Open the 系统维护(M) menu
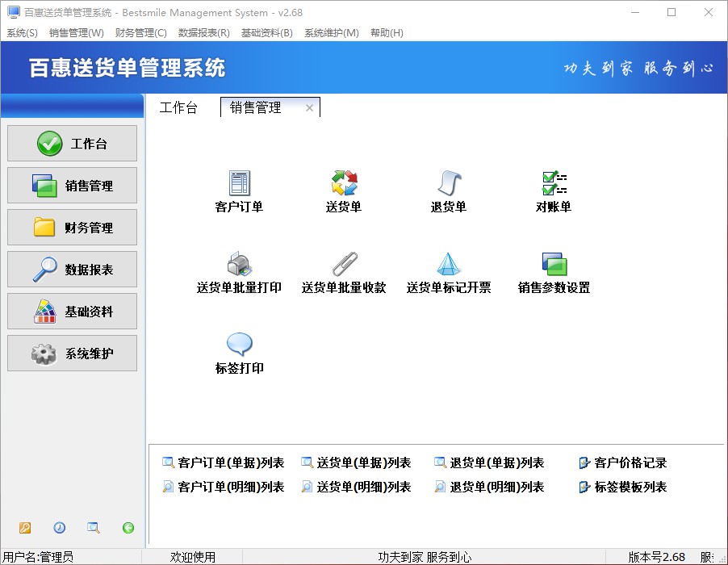 (x=331, y=33)
